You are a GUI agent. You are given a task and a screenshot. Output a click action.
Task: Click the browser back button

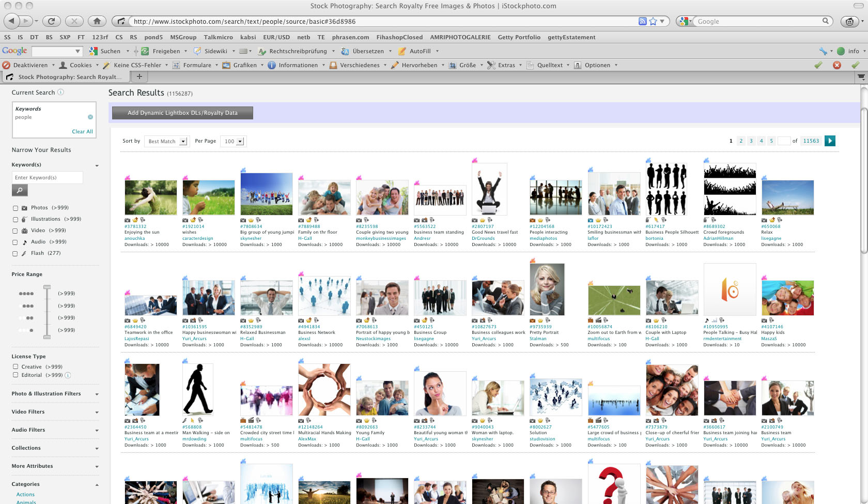pos(11,21)
